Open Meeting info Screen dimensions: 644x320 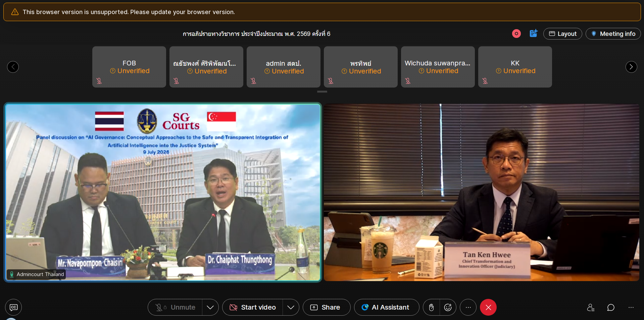[613, 34]
